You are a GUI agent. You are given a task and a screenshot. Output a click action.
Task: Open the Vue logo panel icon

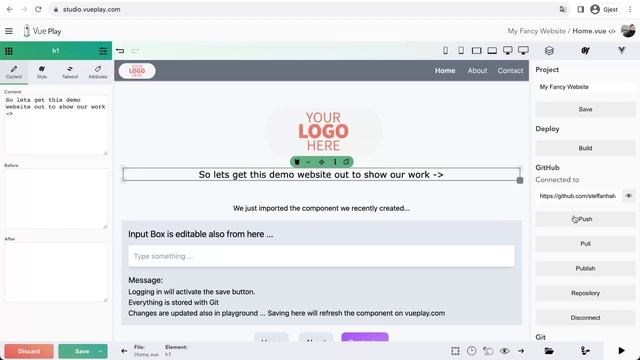[x=621, y=50]
